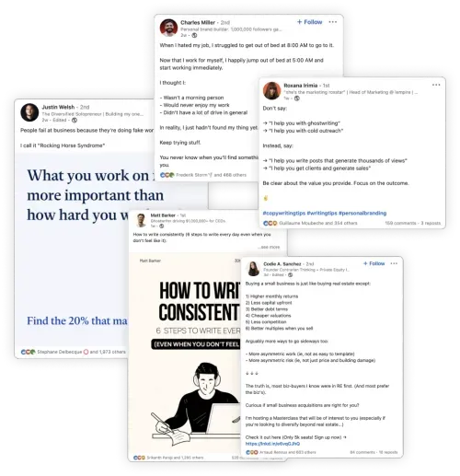Open the How to Write Consistently carousel image

click(185, 353)
